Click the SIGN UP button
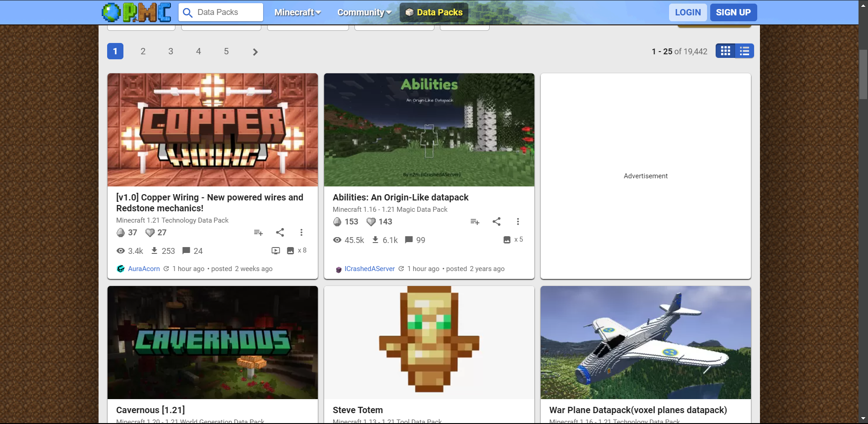The height and width of the screenshot is (424, 868). coord(733,12)
